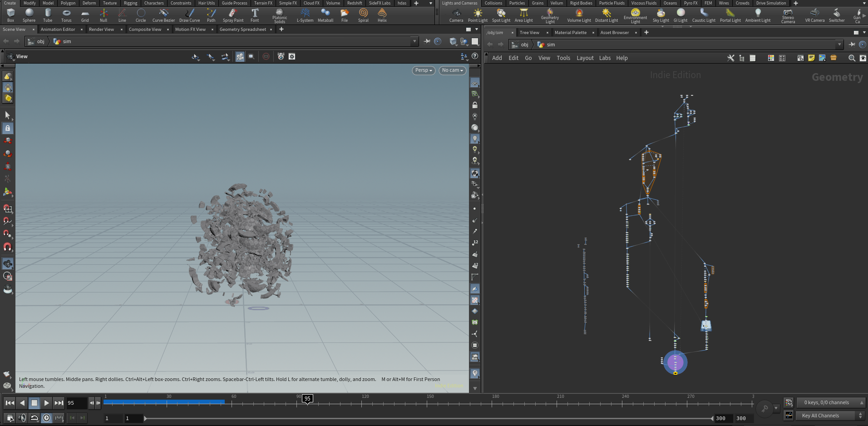Toggle list view mode in network editor
The image size is (868, 426).
(752, 58)
